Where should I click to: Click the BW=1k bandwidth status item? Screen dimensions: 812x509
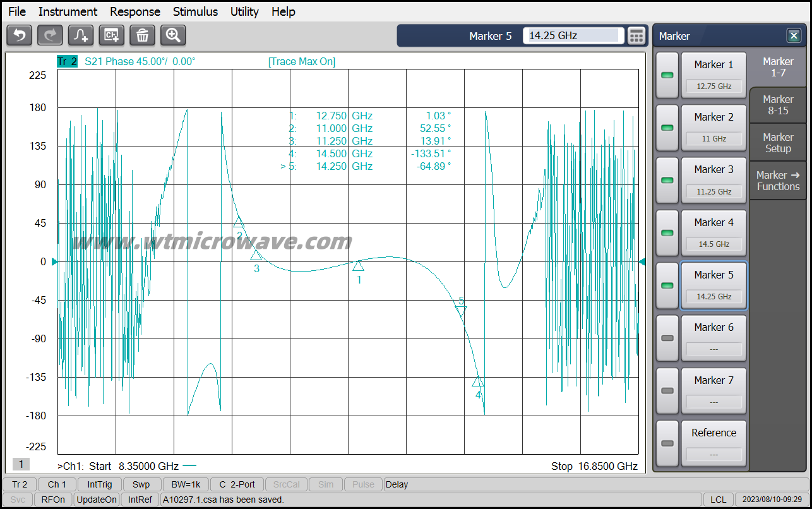pos(185,484)
